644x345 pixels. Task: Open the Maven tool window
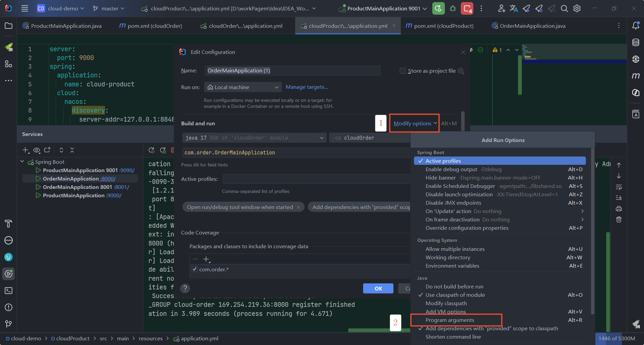coord(636,76)
